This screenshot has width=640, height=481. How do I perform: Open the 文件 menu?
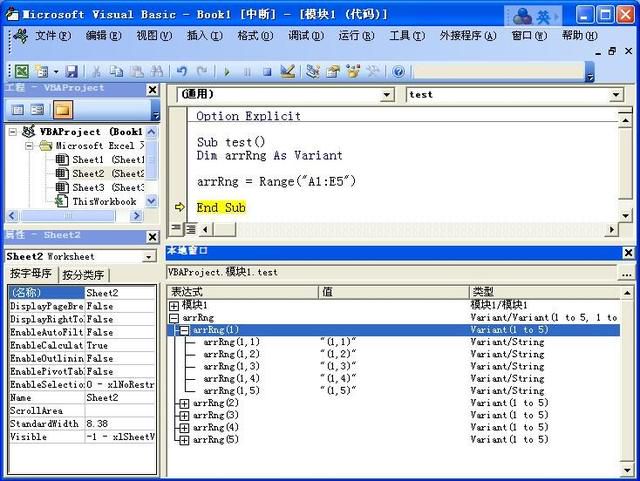53,36
